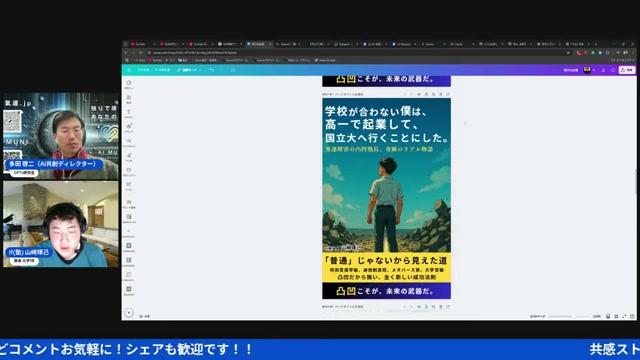Open grid view icon in bottom bar
The height and width of the screenshot is (360, 640).
click(x=616, y=316)
